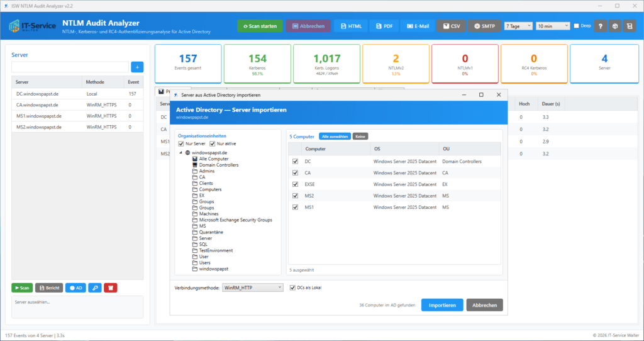Image resolution: width=644 pixels, height=341 pixels.
Task: Open the 7 Tage time range dropdown
Action: click(518, 26)
